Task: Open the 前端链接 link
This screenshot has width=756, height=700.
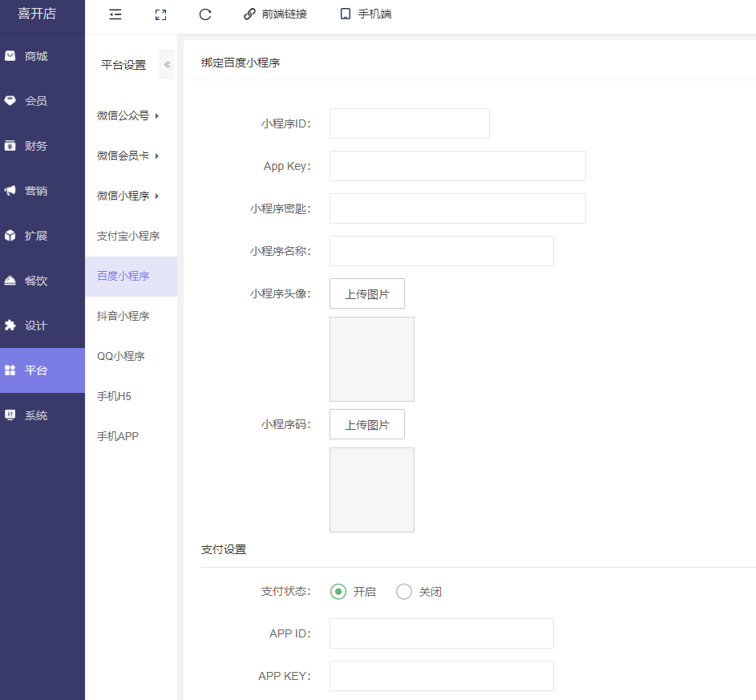Action: click(x=285, y=14)
